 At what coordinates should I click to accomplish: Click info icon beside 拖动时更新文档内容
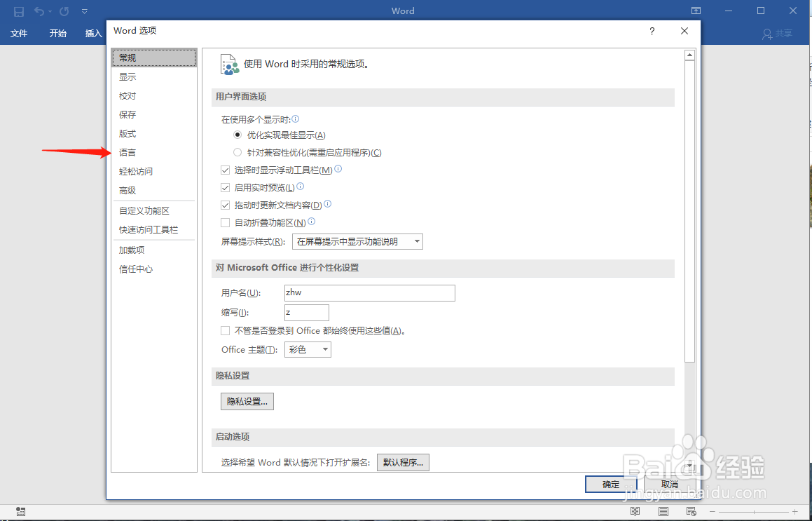pos(327,204)
